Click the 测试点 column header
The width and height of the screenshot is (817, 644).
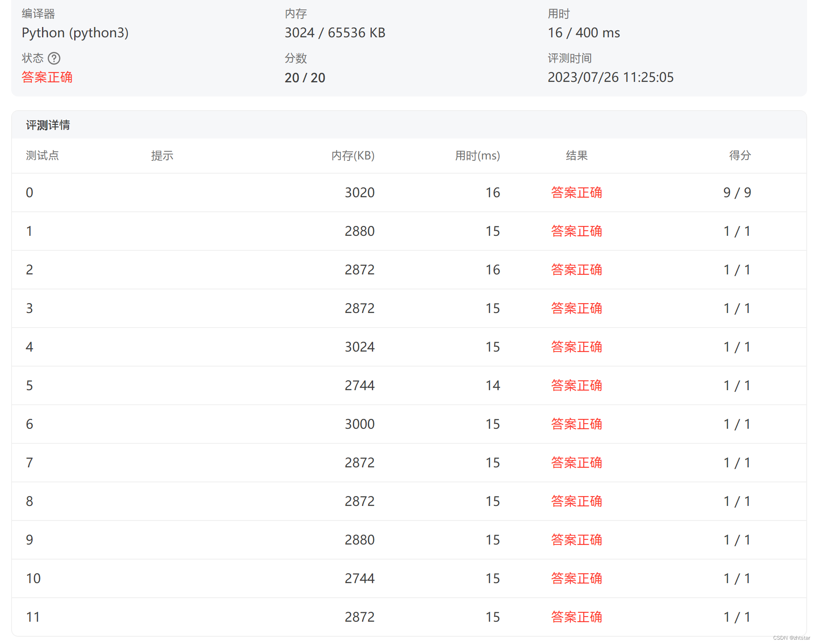coord(42,155)
